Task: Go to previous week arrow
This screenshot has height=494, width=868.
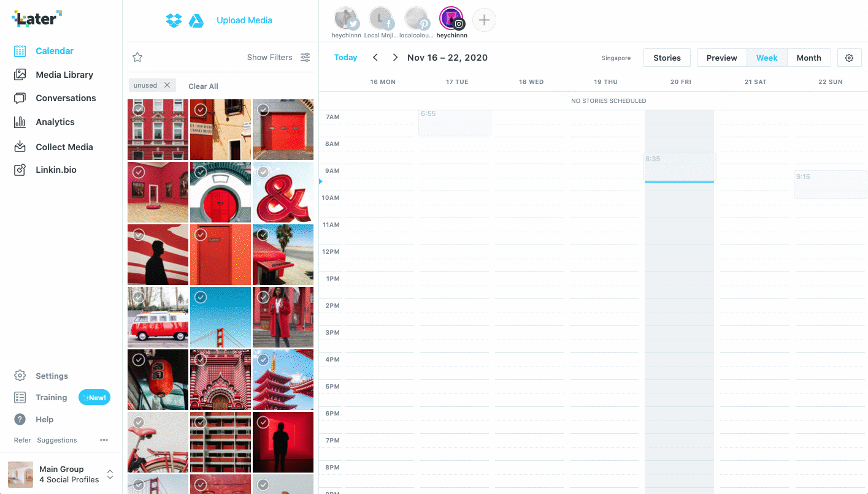Action: (x=375, y=58)
